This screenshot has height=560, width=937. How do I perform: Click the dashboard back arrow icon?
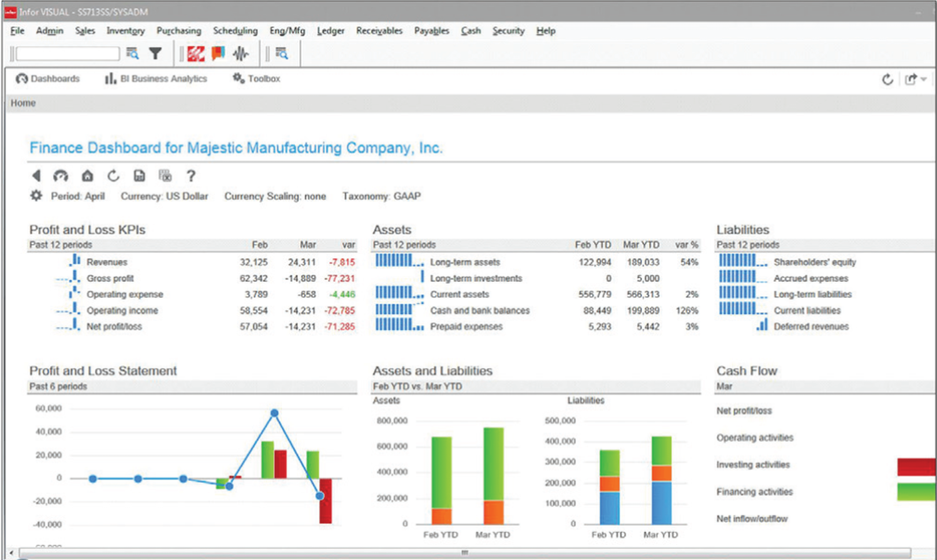(x=36, y=176)
